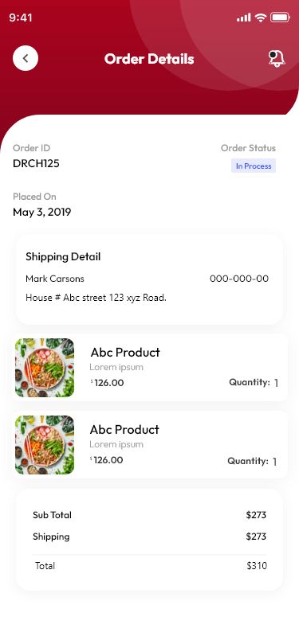Select the second Abc Product title
This screenshot has width=299, height=644.
coord(124,430)
